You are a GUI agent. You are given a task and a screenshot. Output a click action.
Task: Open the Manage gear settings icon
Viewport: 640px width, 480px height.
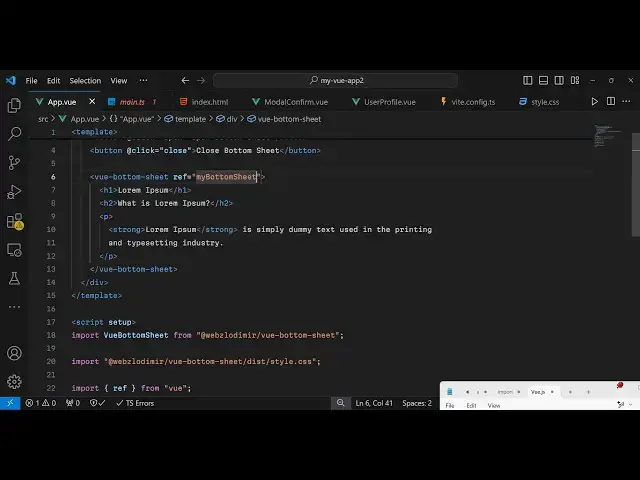(14, 382)
